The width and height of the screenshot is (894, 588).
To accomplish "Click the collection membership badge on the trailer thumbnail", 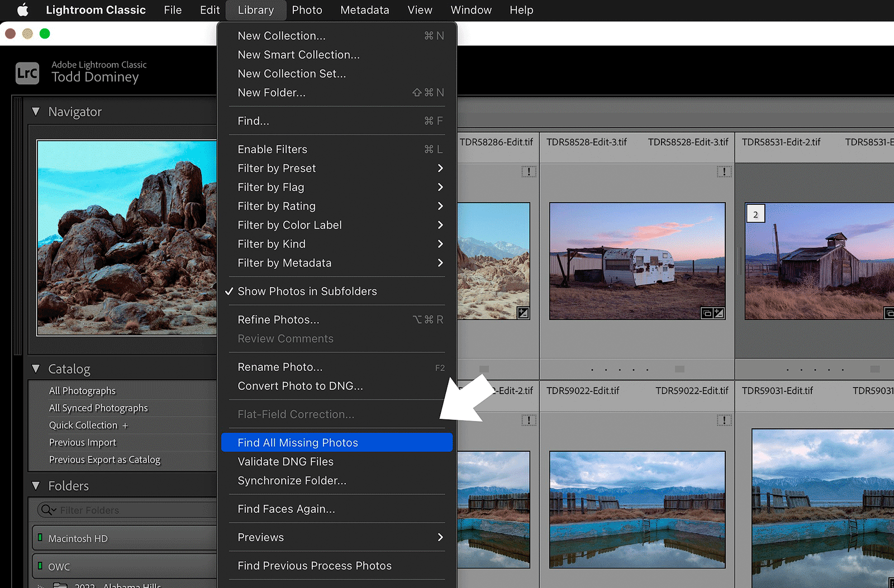I will (706, 313).
